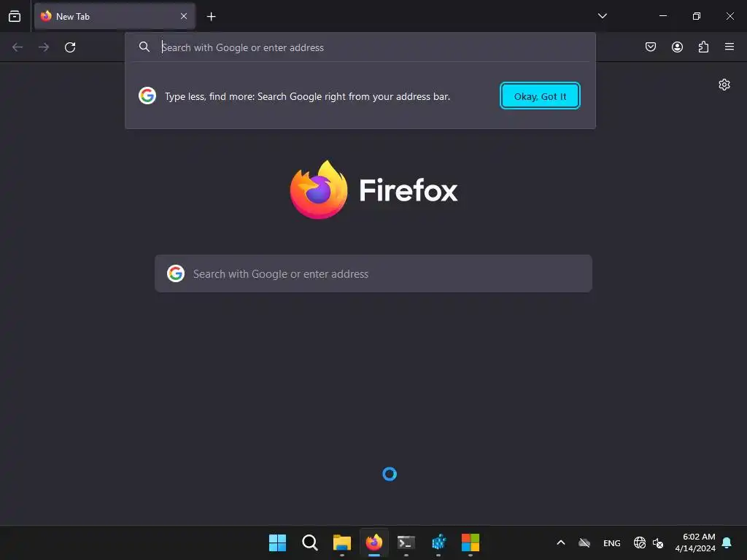Open the Firefox application hamburger menu
Screen dimensions: 747x560
(x=729, y=47)
